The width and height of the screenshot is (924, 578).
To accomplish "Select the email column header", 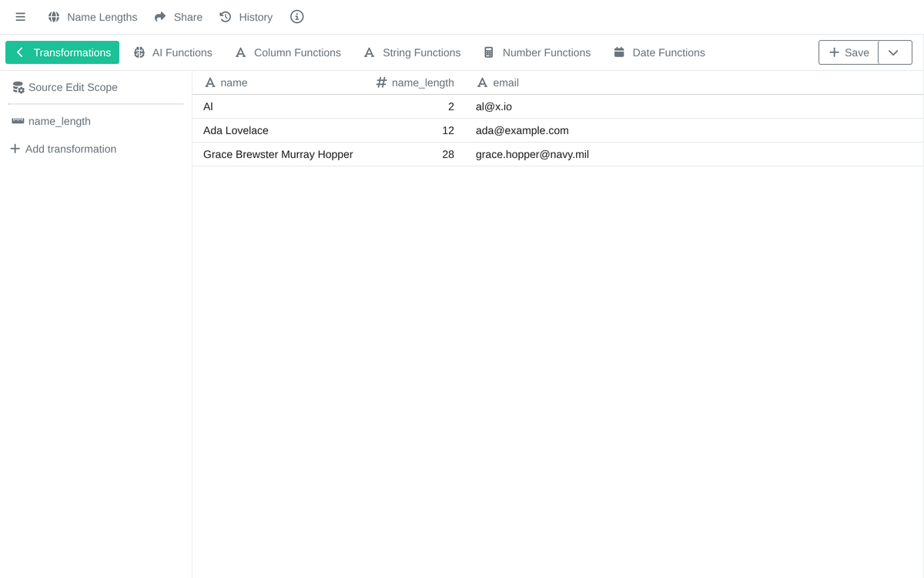I will (x=497, y=82).
